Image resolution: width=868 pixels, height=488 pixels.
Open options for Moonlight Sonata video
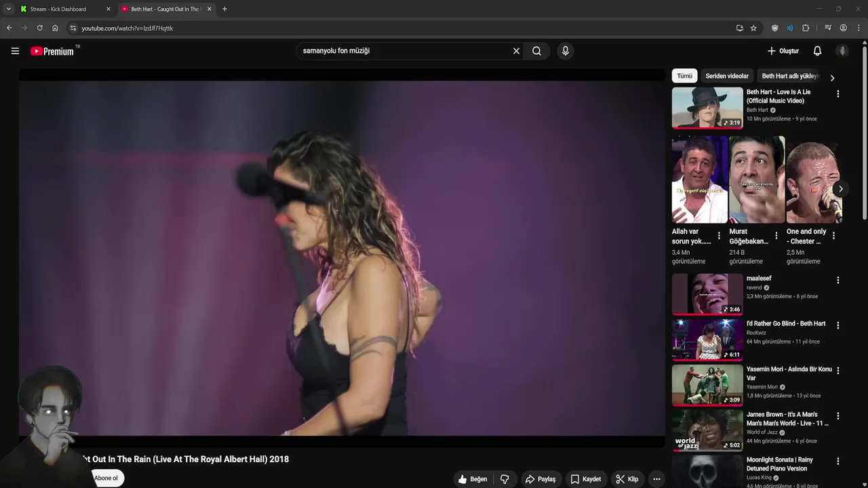[x=837, y=462]
